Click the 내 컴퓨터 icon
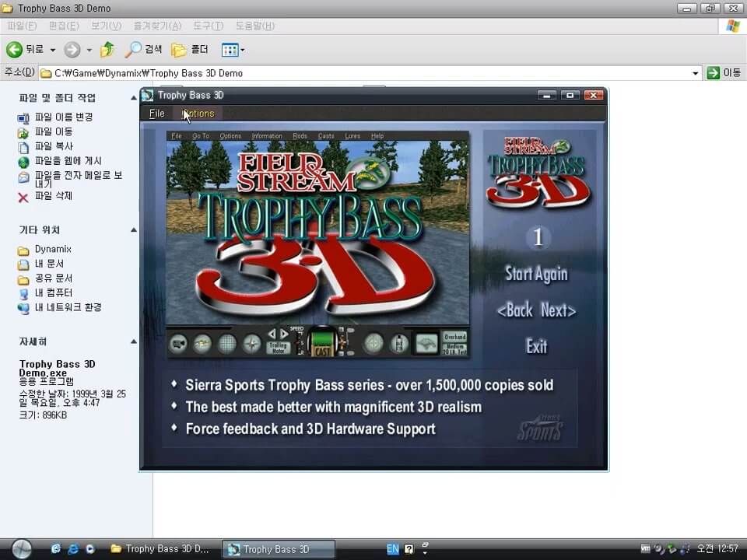 [23, 294]
